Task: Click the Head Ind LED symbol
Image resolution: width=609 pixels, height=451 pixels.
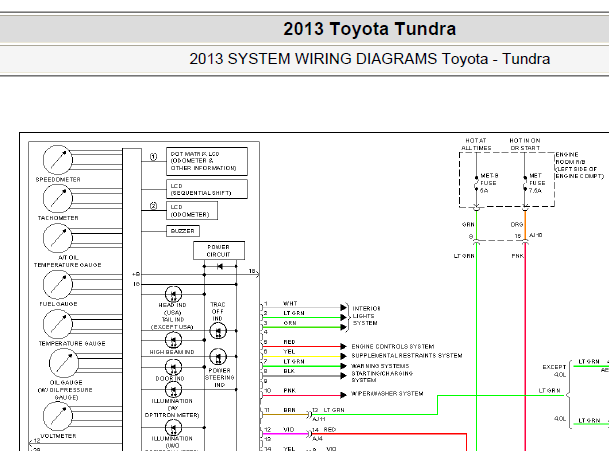Action: [x=173, y=294]
